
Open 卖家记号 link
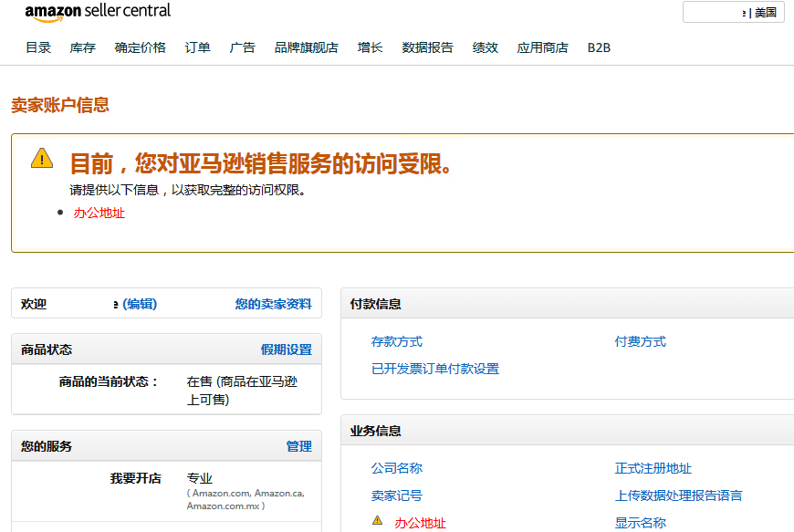396,495
